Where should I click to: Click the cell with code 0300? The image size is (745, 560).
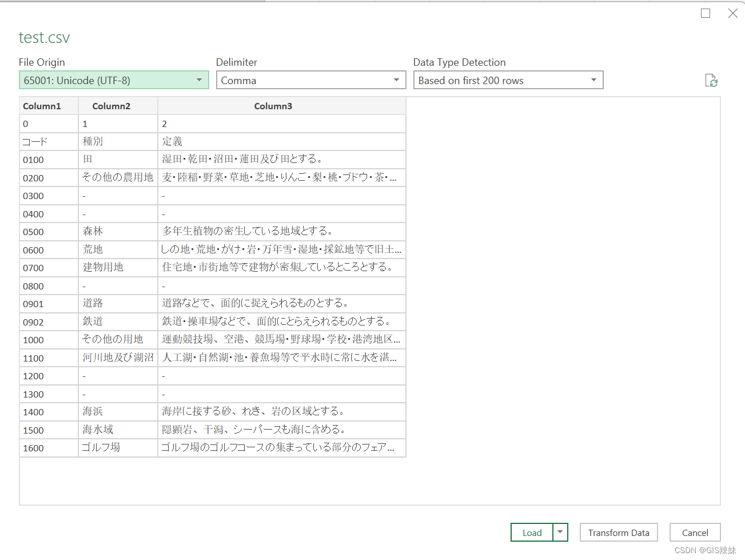[49, 196]
